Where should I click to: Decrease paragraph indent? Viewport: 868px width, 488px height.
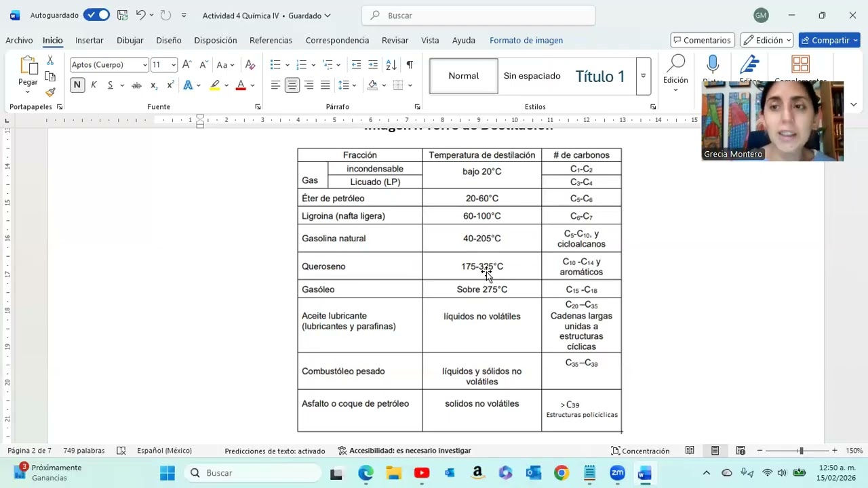356,64
